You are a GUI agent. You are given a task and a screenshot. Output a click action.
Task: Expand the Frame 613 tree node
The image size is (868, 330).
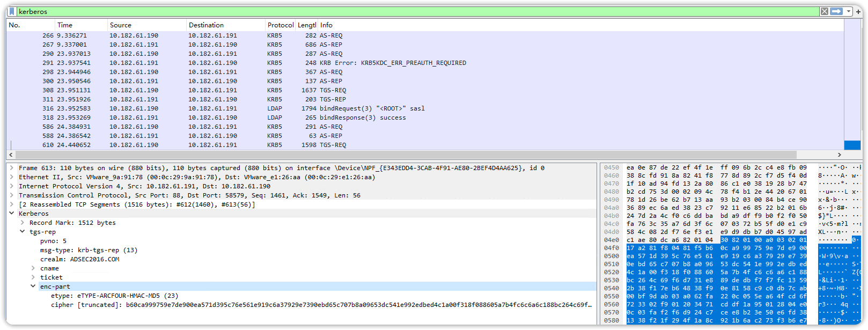11,168
